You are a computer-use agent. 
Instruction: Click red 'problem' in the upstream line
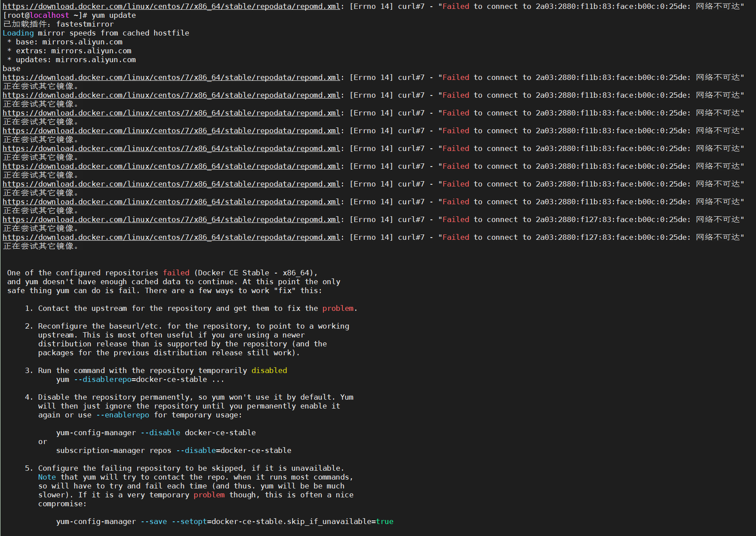[338, 308]
